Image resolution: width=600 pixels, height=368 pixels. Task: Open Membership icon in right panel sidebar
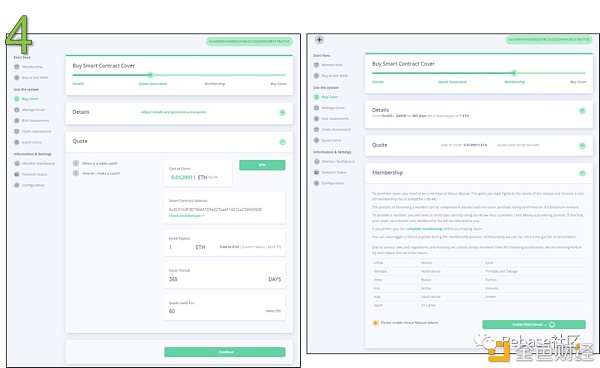point(316,65)
